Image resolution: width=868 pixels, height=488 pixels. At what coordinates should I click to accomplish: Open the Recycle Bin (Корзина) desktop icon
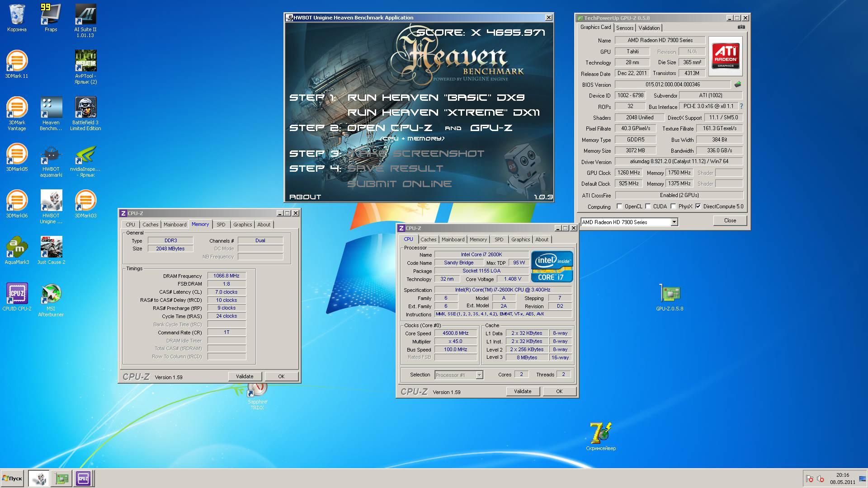click(x=17, y=18)
